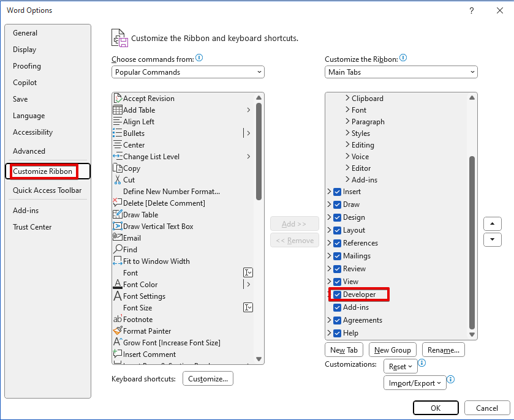Open the Main Tabs dropdown
Image resolution: width=514 pixels, height=420 pixels.
click(x=401, y=72)
